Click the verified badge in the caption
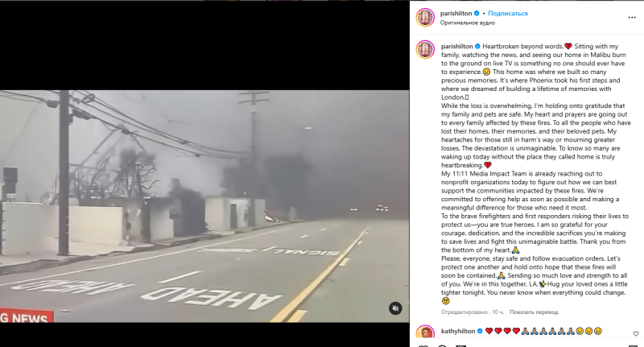This screenshot has width=644, height=347. tap(477, 46)
